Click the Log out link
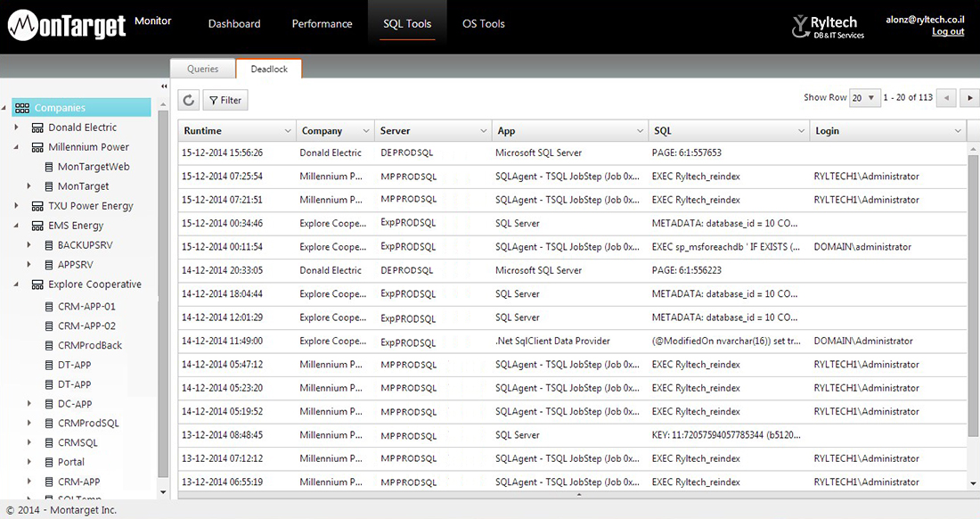Viewport: 980px width, 519px height. coord(948,32)
